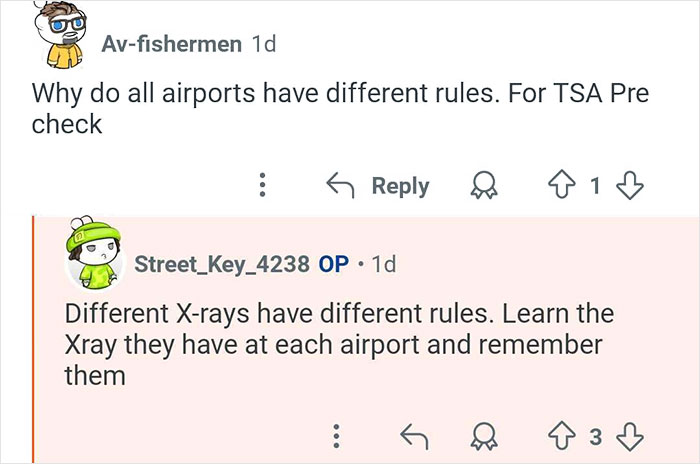Give an award to Street_Key_4238's reply
Image resolution: width=700 pixels, height=464 pixels.
[x=484, y=436]
